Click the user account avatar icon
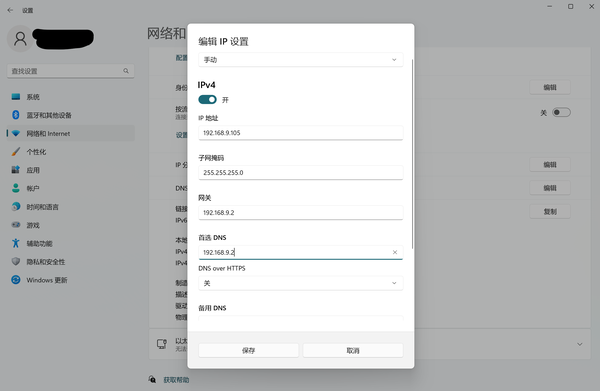This screenshot has width=600, height=391. [x=20, y=39]
